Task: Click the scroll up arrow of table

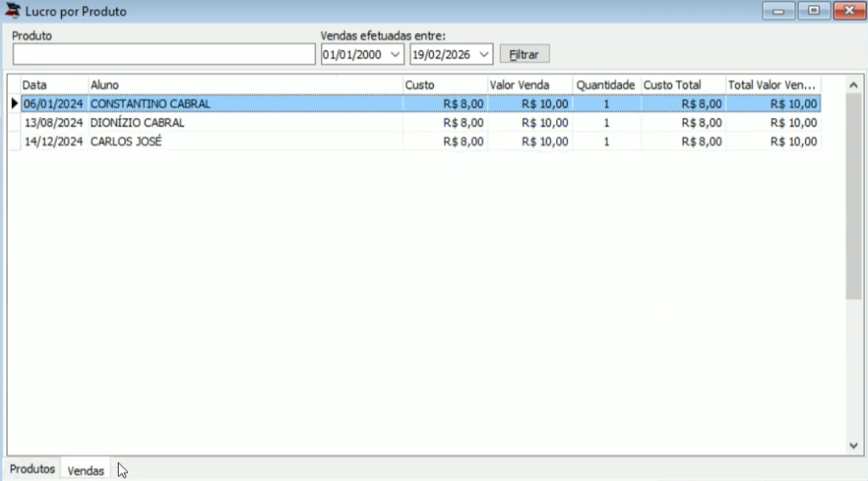Action: pos(853,85)
